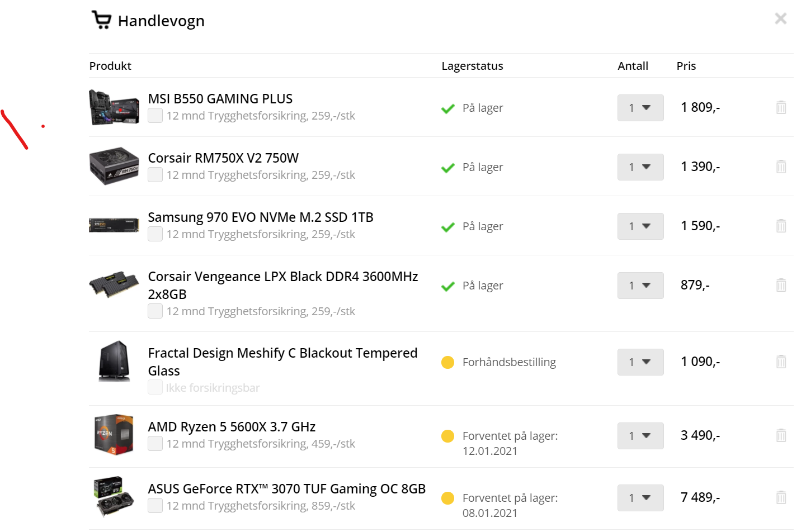Viewport: 806px width, 532px height.
Task: Click green checkmark for Corsair Vengeance stock
Action: click(x=448, y=286)
